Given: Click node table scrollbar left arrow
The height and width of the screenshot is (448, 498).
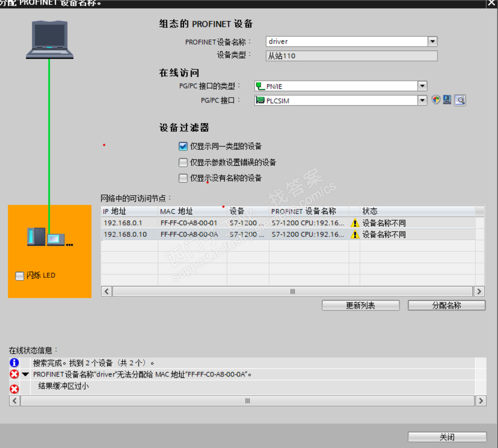Looking at the screenshot, I should [107, 291].
